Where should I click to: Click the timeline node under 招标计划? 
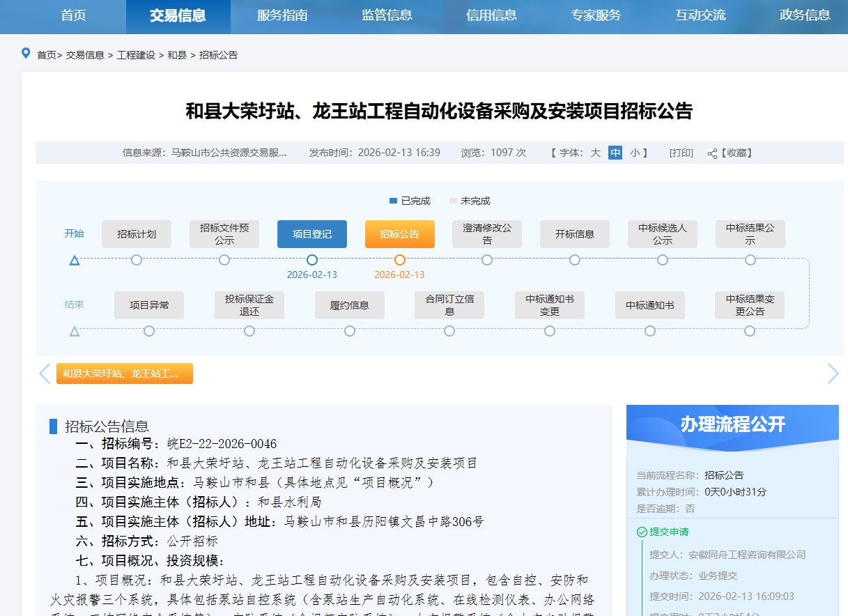(x=137, y=260)
